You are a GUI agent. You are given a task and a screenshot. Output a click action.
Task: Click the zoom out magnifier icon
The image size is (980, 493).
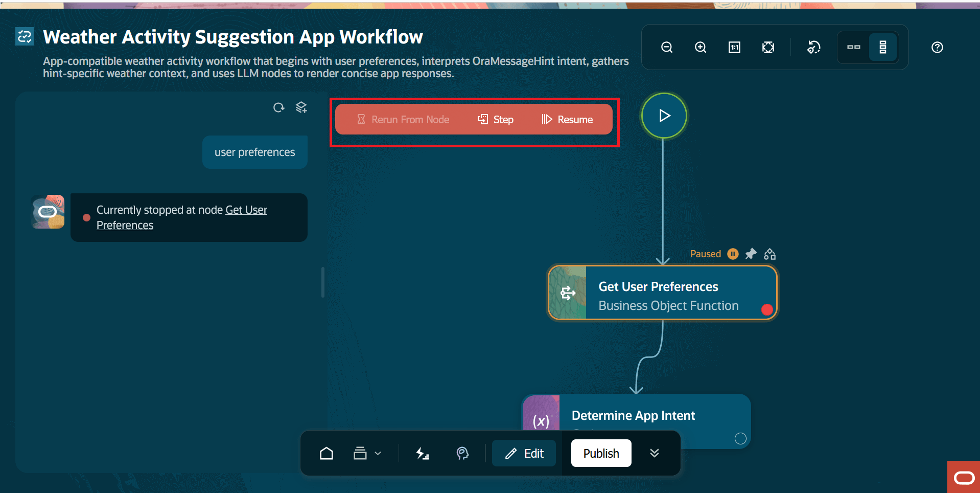[x=667, y=48]
